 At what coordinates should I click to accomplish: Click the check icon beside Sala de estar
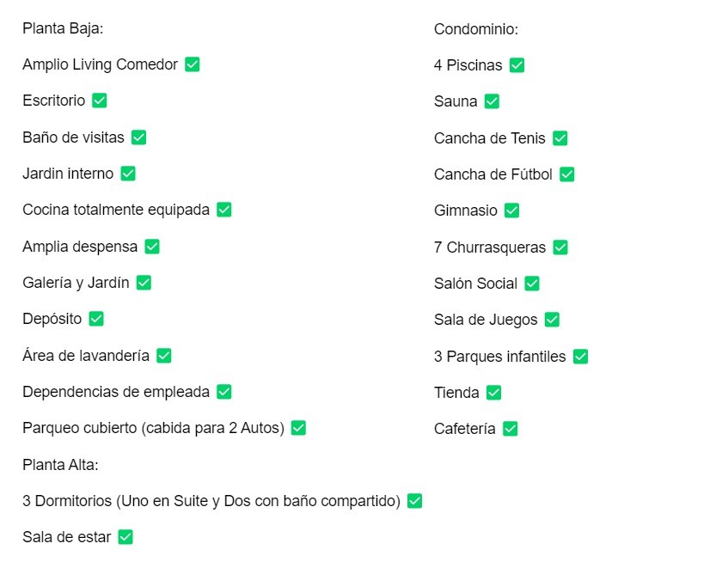[125, 537]
